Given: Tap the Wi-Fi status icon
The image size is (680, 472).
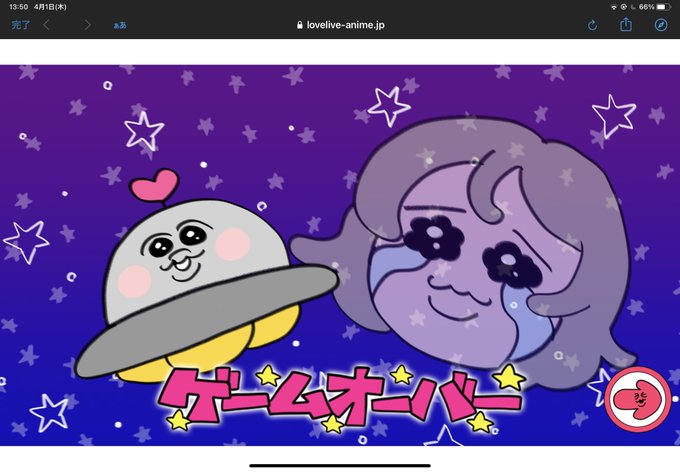Looking at the screenshot, I should pos(614,7).
